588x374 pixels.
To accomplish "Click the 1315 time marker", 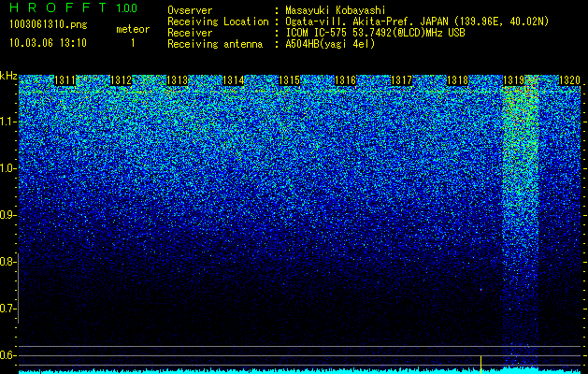I will click(x=290, y=80).
